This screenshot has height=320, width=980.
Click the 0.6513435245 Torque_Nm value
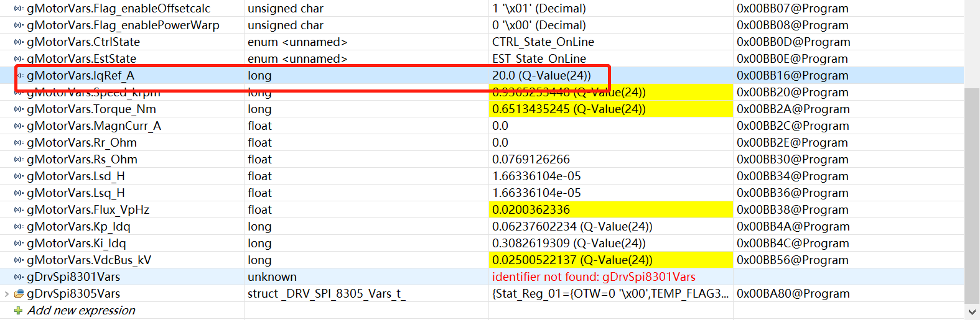click(x=569, y=109)
